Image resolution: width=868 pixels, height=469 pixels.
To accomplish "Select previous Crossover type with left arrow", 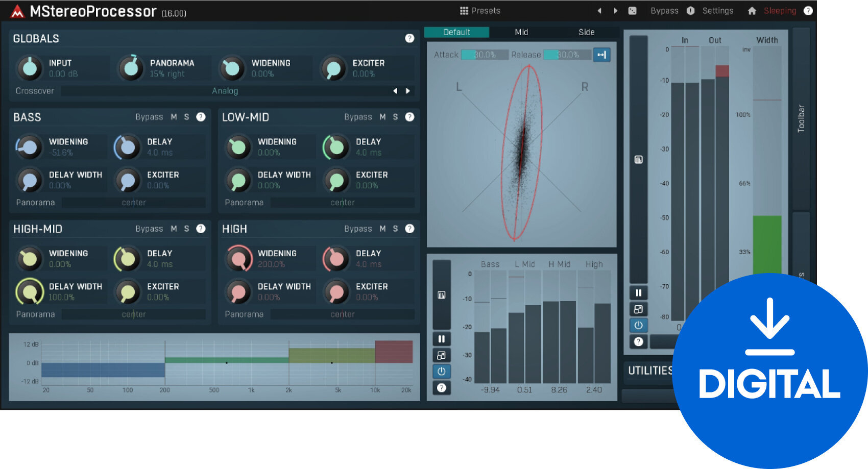I will point(395,91).
